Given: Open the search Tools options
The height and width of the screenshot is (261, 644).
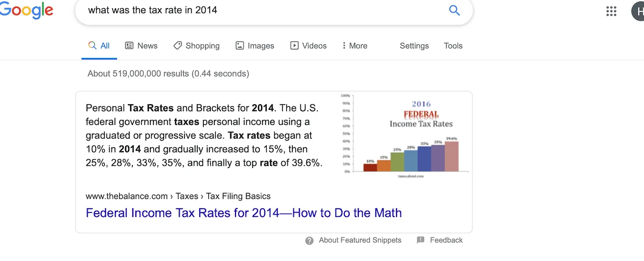Looking at the screenshot, I should click(453, 45).
